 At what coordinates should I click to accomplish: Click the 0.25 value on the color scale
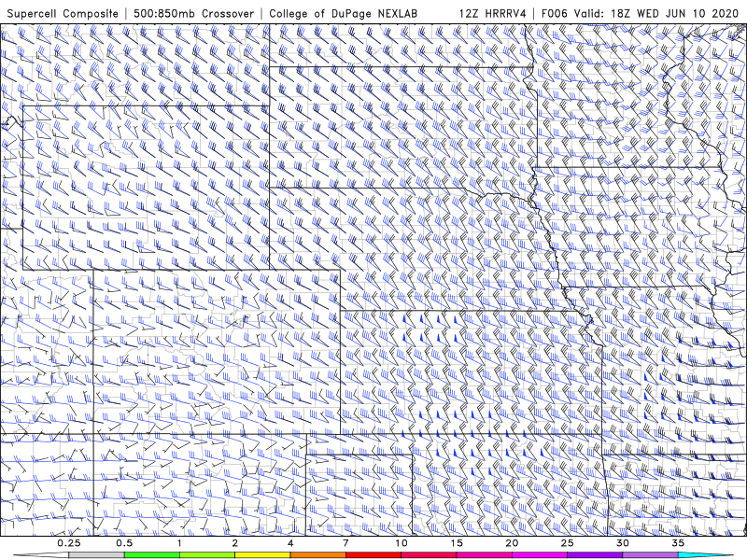click(69, 543)
